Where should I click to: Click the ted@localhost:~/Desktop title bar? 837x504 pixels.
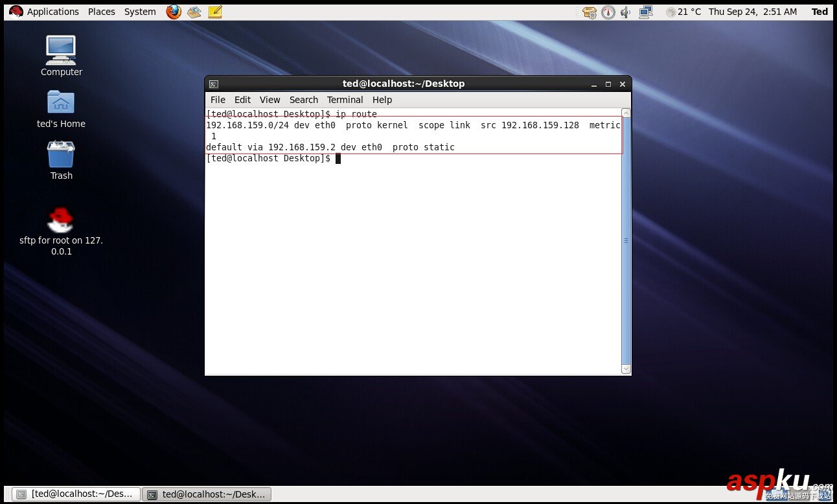(x=404, y=84)
